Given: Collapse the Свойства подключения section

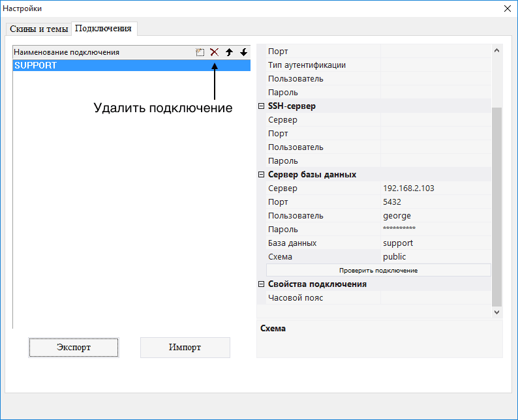Looking at the screenshot, I should 262,284.
